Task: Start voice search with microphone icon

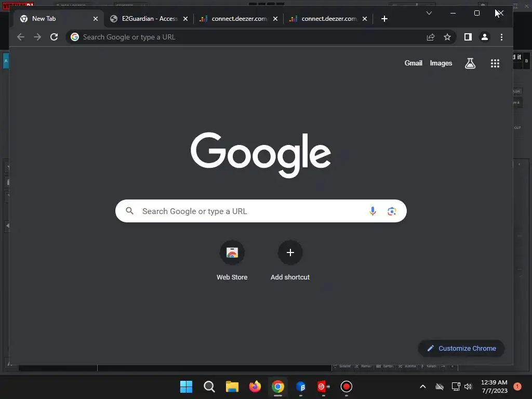Action: point(373,211)
